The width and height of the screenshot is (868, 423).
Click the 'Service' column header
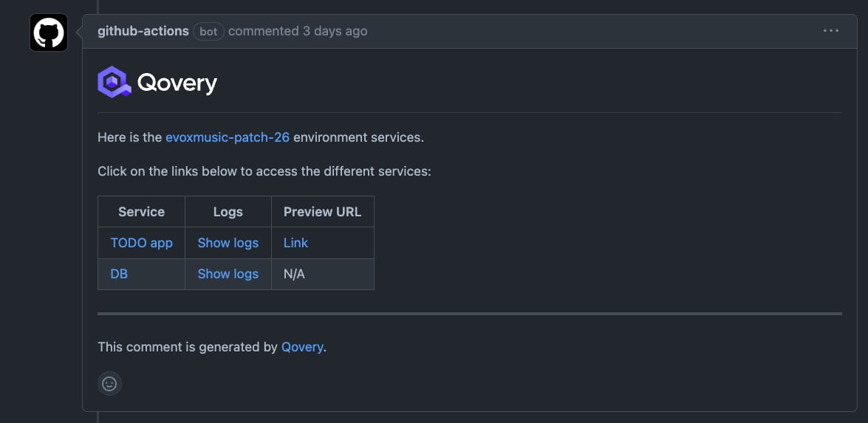point(142,212)
